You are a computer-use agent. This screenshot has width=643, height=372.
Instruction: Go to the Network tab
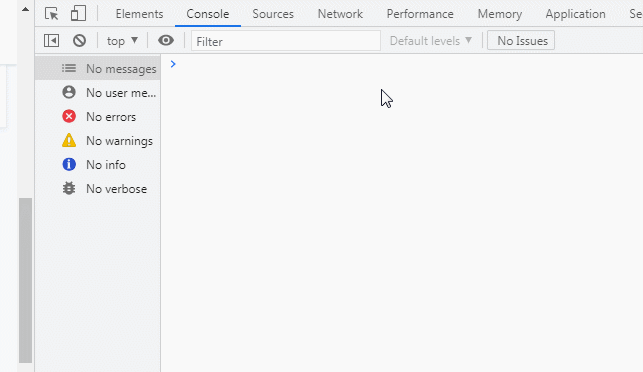(x=340, y=14)
